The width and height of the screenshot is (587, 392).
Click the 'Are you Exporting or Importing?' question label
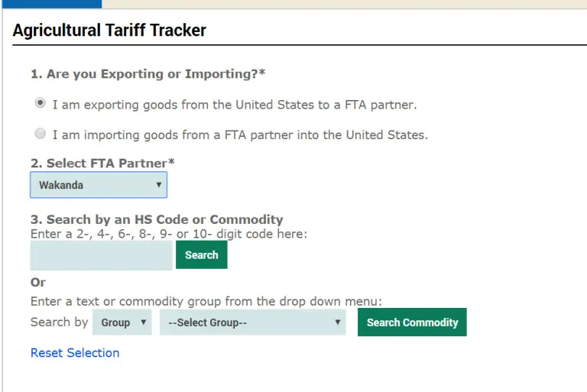click(x=148, y=74)
